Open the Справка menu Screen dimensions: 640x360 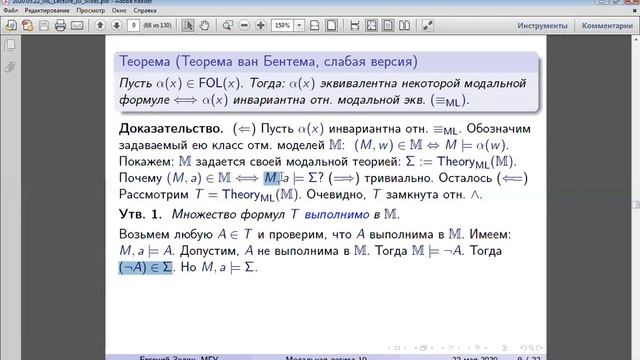click(x=144, y=11)
